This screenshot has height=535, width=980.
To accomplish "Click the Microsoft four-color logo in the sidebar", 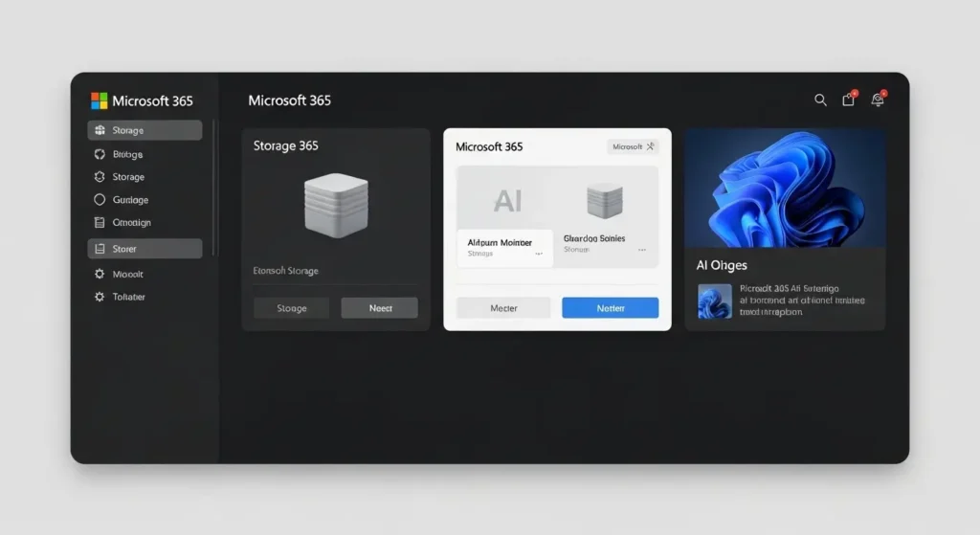I will [100, 100].
